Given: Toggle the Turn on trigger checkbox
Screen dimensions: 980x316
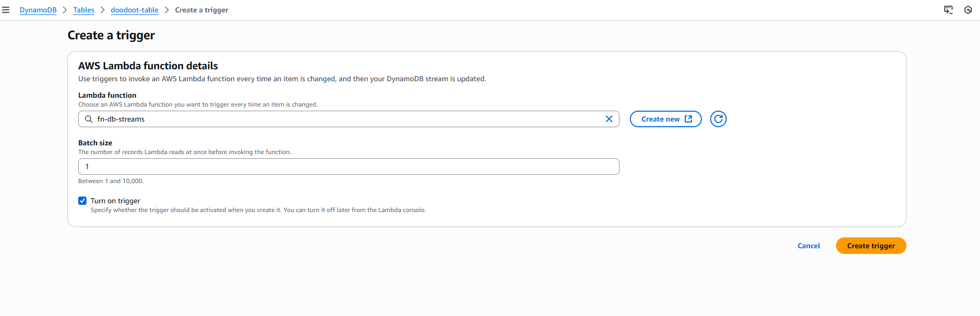Looking at the screenshot, I should coord(82,201).
